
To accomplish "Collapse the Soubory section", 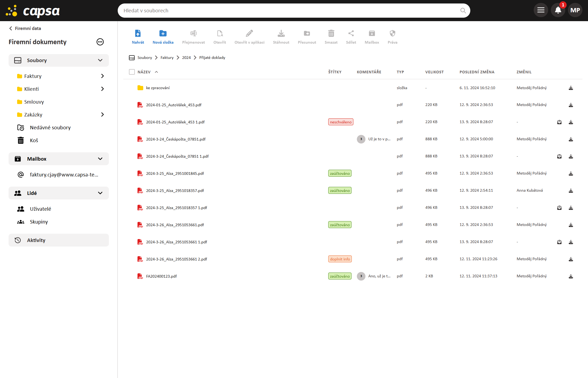I will 100,61.
